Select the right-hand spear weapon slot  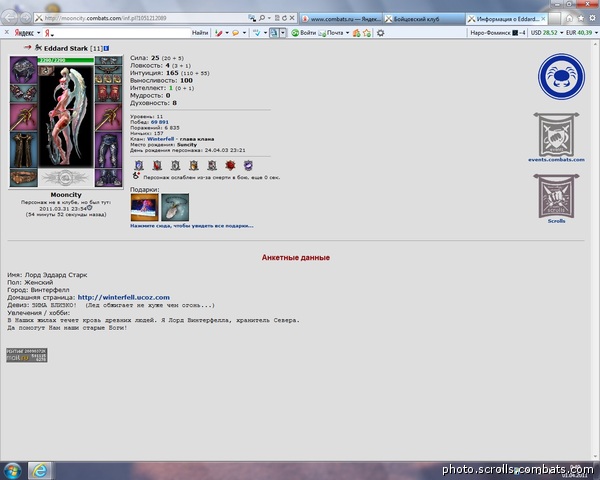[109, 118]
